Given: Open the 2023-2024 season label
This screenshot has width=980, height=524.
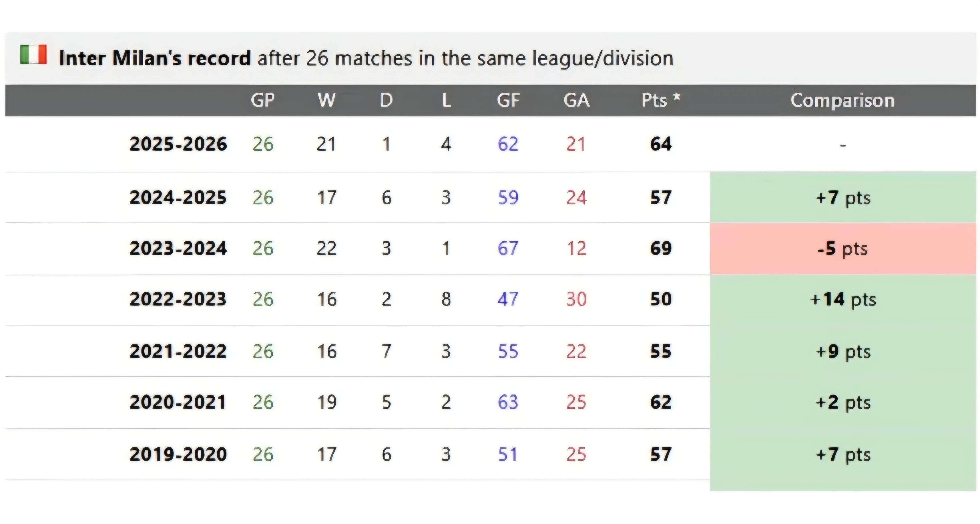Looking at the screenshot, I should (178, 249).
